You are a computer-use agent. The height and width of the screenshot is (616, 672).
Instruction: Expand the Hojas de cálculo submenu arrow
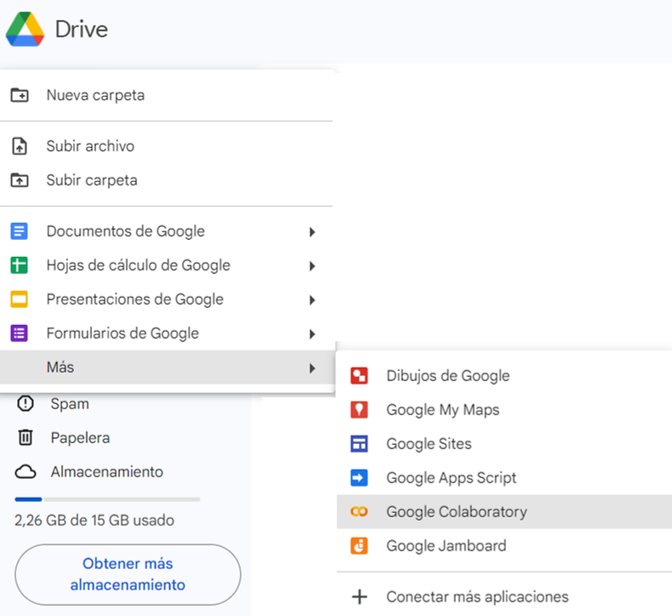click(x=312, y=265)
